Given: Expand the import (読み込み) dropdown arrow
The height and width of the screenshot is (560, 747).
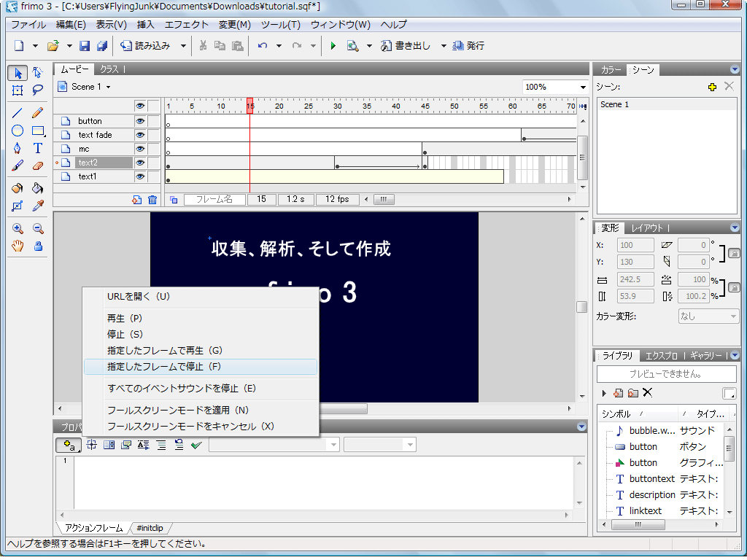Looking at the screenshot, I should 183,46.
